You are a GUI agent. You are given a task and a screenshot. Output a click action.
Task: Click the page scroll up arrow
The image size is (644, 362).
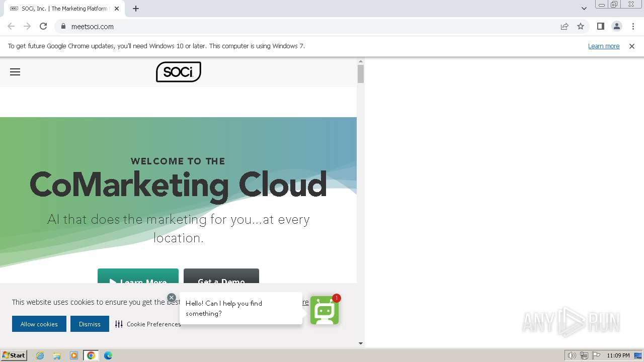pos(360,61)
